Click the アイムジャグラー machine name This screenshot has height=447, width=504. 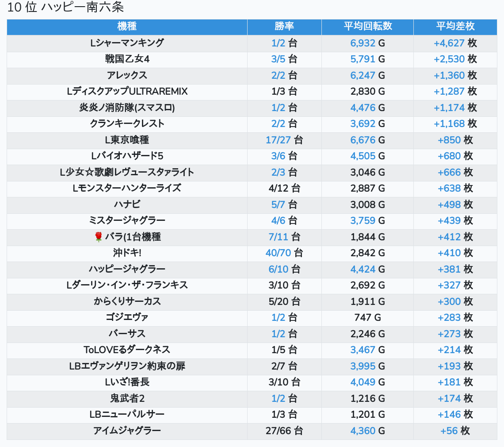coord(127,431)
